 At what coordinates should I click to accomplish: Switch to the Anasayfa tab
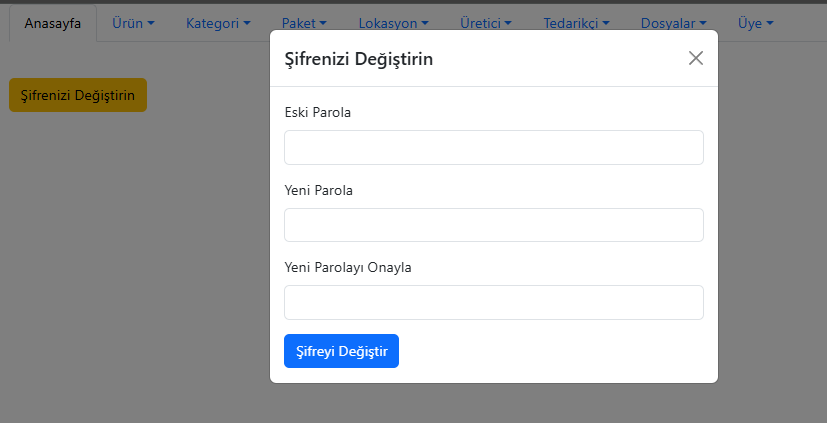coord(53,22)
